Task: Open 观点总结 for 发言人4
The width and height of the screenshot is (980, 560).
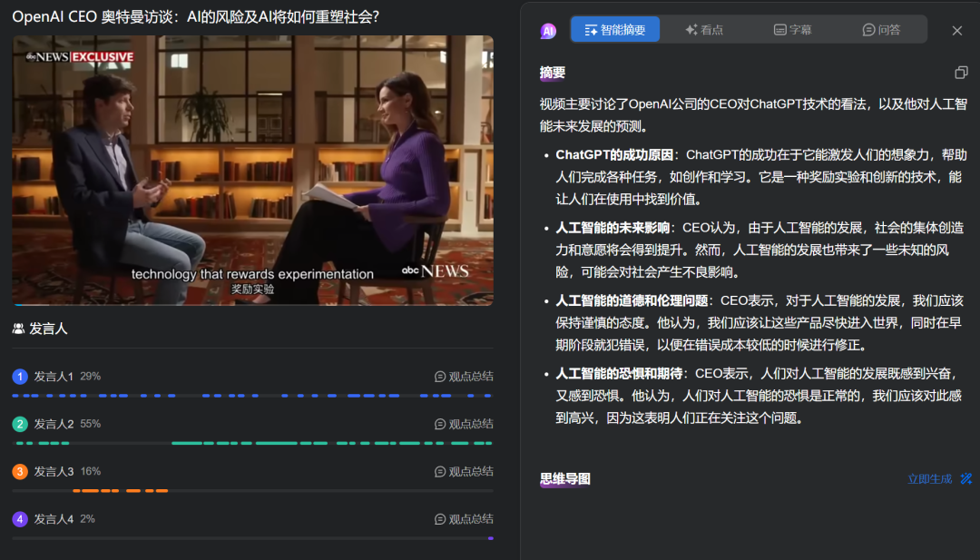Action: click(464, 519)
